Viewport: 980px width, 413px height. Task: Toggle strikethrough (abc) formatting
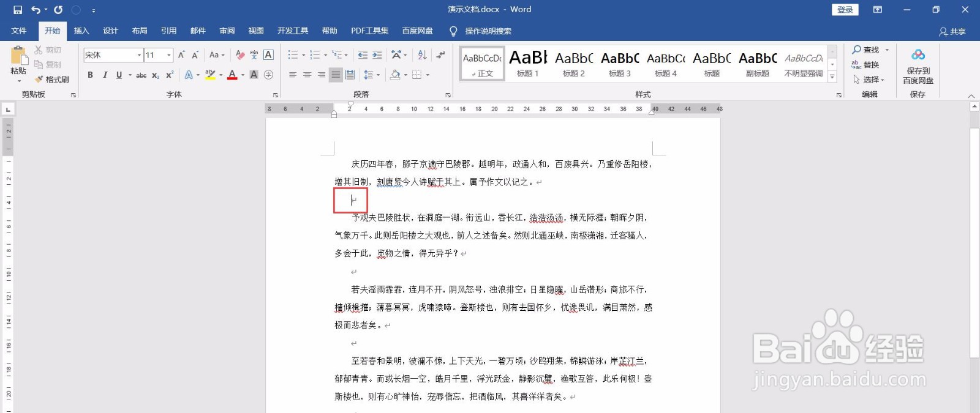click(x=141, y=75)
